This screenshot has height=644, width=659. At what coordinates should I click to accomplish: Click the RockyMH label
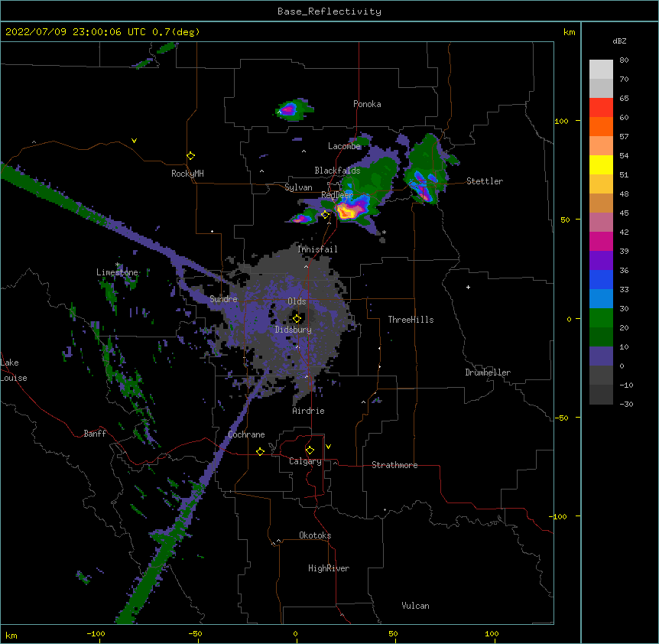pyautogui.click(x=187, y=174)
